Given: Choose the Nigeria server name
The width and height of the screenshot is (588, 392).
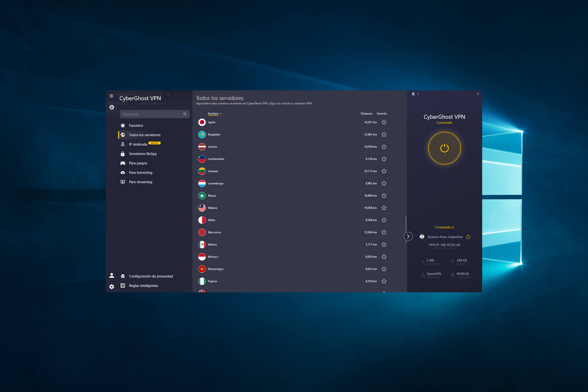Looking at the screenshot, I should [212, 281].
